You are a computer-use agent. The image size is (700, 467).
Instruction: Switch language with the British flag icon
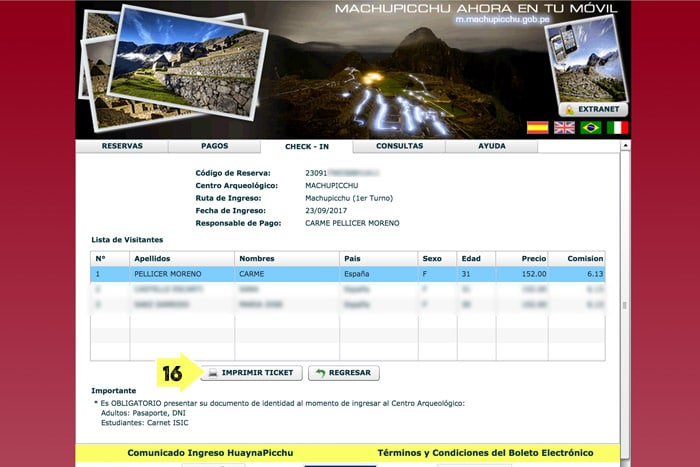point(564,128)
